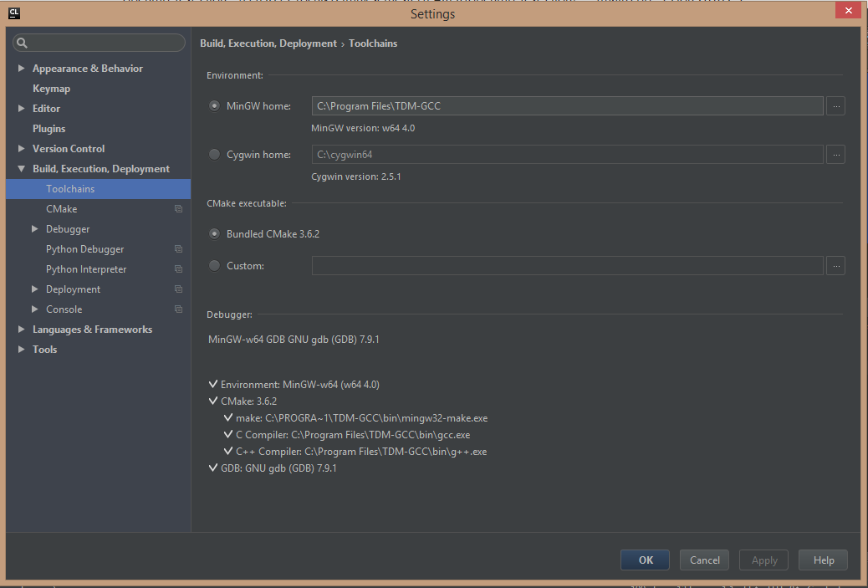Click the copy icon beside Python Debugger
Image resolution: width=868 pixels, height=588 pixels.
(x=178, y=249)
